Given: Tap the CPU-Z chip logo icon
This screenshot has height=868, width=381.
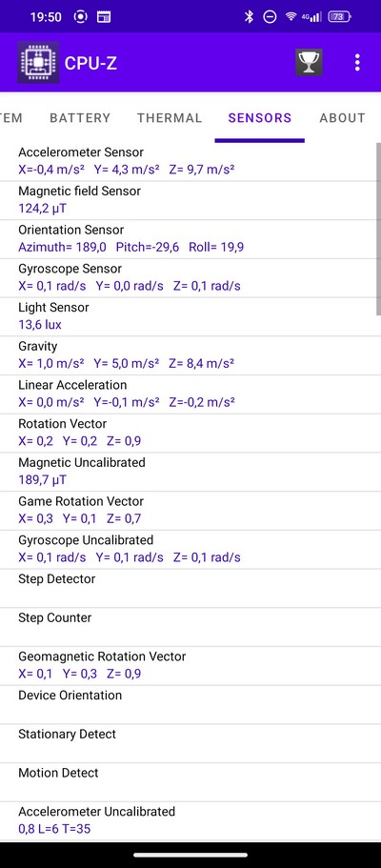Looking at the screenshot, I should [38, 63].
